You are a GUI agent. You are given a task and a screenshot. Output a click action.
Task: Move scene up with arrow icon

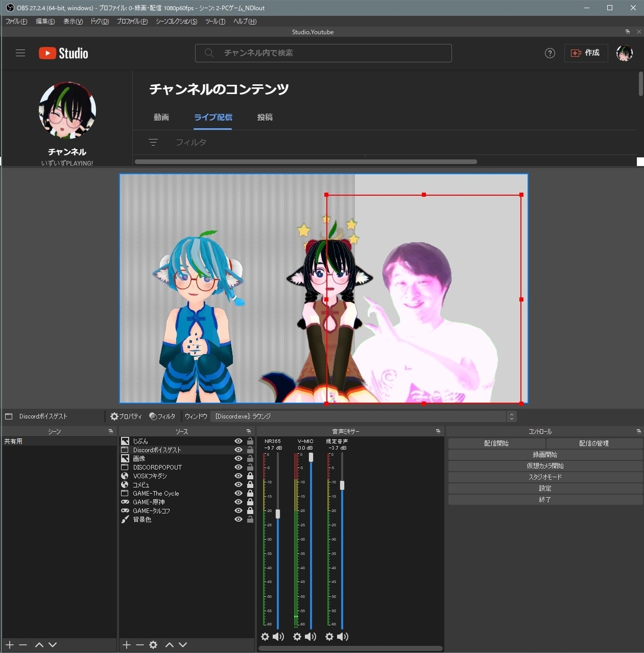tap(39, 645)
